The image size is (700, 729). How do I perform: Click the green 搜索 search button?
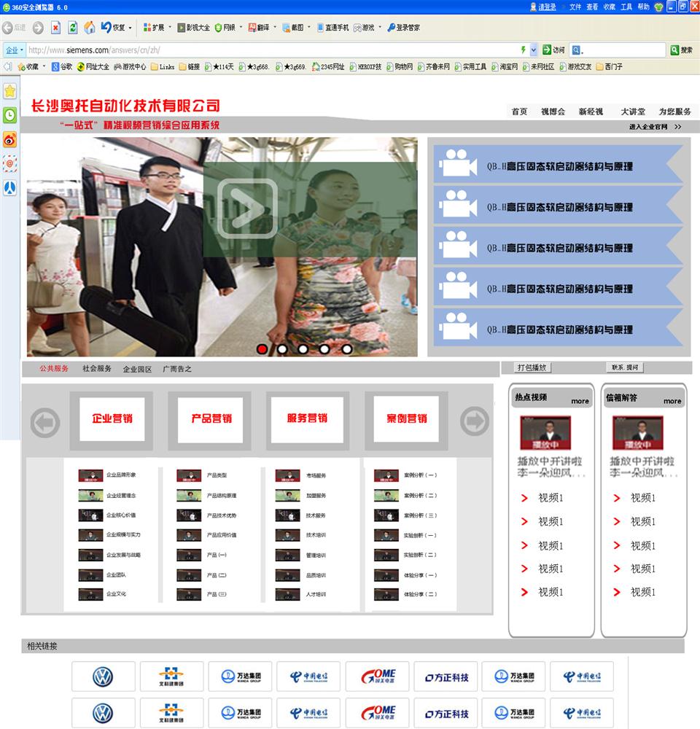(x=682, y=50)
